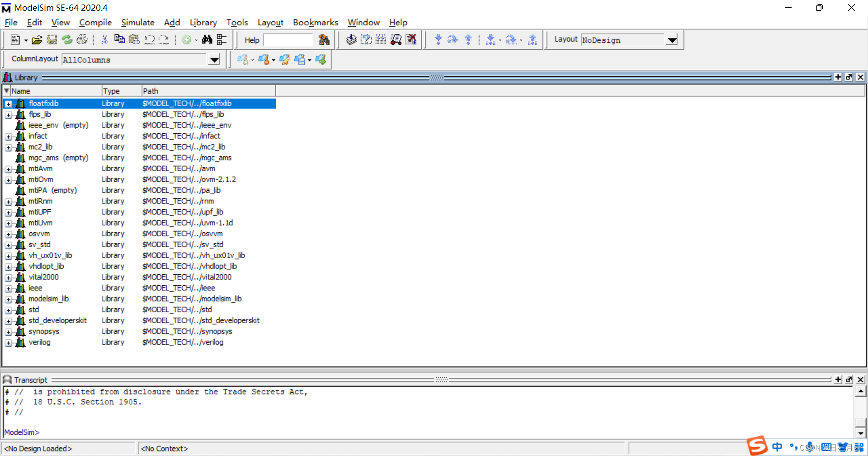The image size is (868, 456).
Task: Expand the vital2000 library node
Action: click(x=8, y=277)
